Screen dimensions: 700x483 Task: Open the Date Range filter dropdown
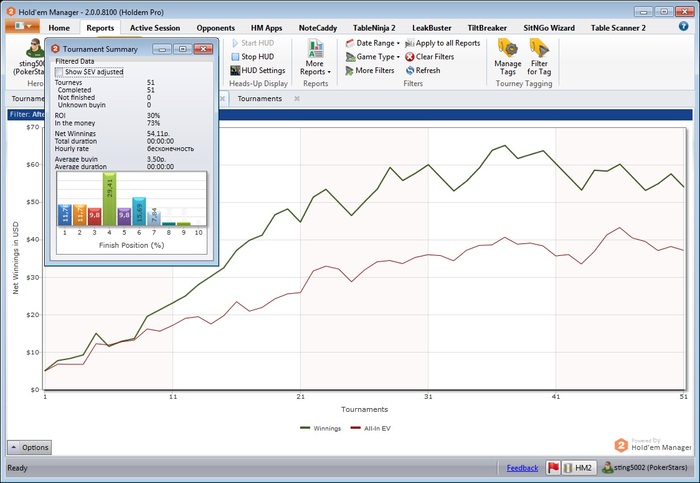[373, 43]
